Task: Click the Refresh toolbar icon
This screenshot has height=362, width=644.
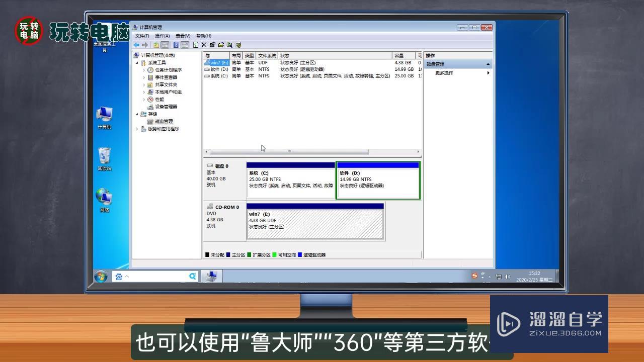Action: click(x=196, y=45)
